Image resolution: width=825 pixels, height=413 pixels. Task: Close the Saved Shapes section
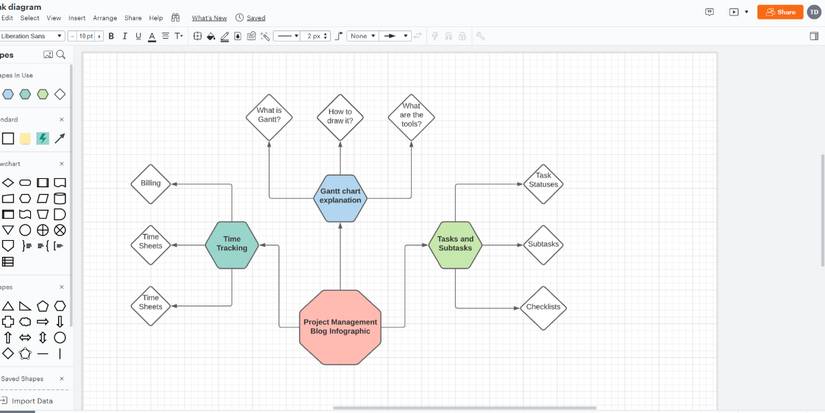coord(62,379)
